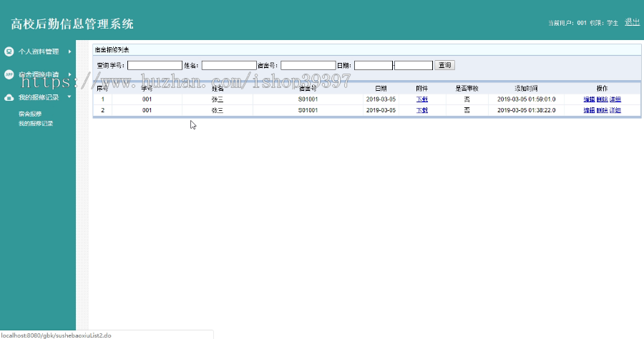Delete the record added at 01:59:01

point(602,99)
